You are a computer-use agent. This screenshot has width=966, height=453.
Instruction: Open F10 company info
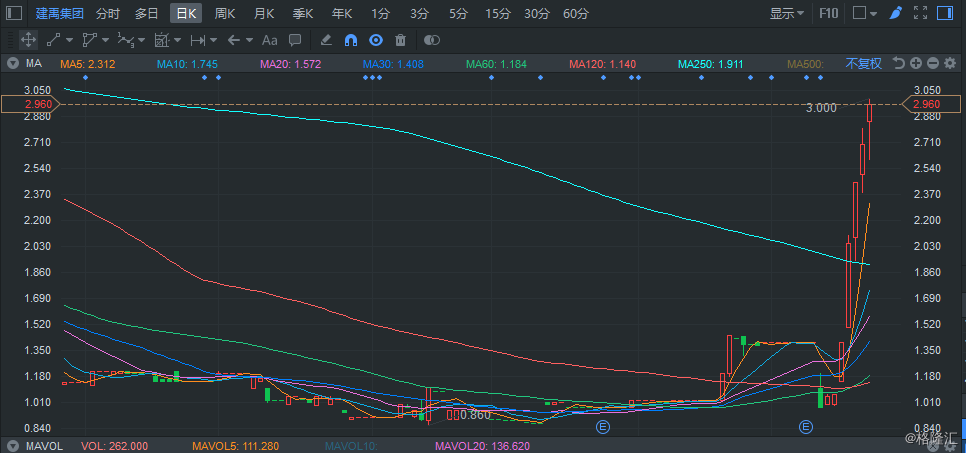[828, 13]
